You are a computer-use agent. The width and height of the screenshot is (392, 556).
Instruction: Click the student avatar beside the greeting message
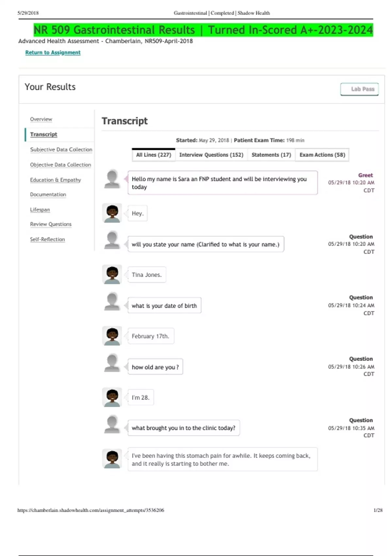[112, 179]
